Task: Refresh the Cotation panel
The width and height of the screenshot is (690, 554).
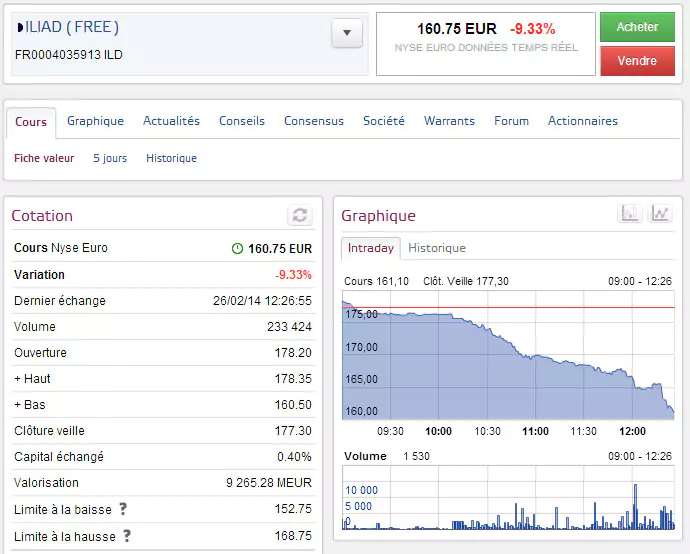Action: coord(300,215)
